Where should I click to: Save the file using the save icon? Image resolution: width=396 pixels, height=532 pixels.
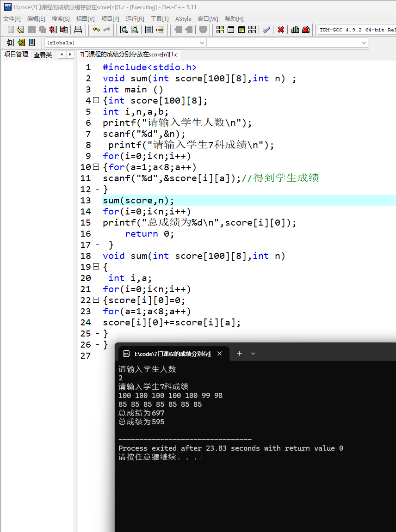point(31,30)
